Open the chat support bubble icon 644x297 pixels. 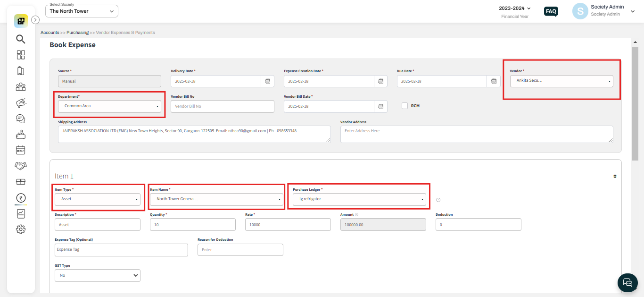pyautogui.click(x=627, y=282)
